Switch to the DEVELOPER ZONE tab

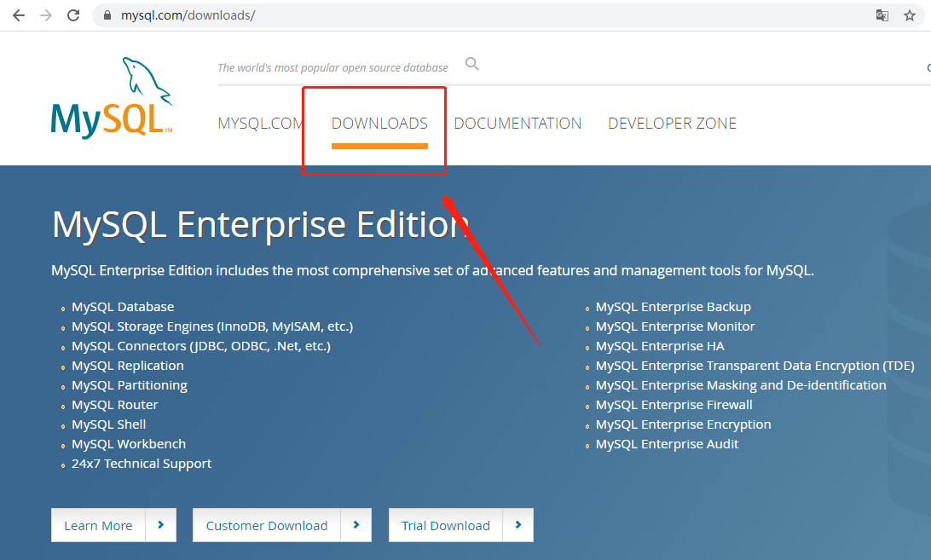tap(672, 123)
